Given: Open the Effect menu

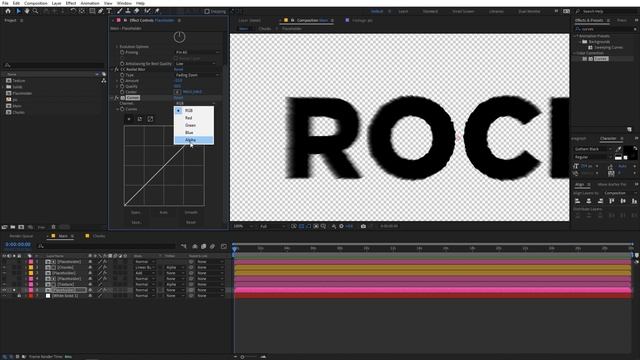Looking at the screenshot, I should [x=71, y=3].
